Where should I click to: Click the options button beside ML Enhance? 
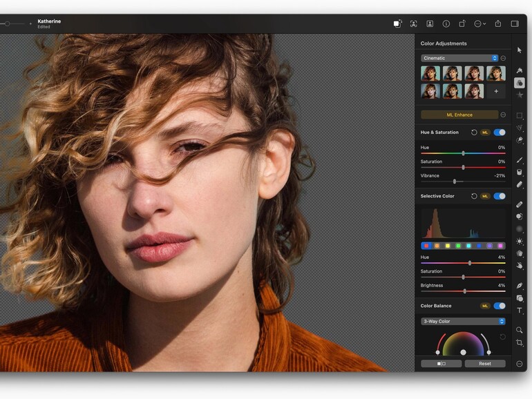503,115
